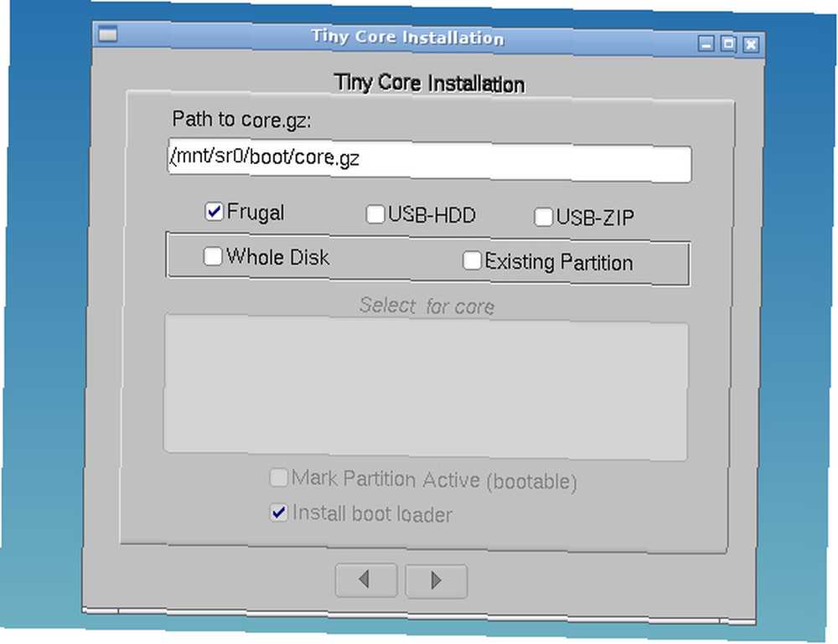The height and width of the screenshot is (644, 838).
Task: Enable the USB-HDD option
Action: pos(375,214)
